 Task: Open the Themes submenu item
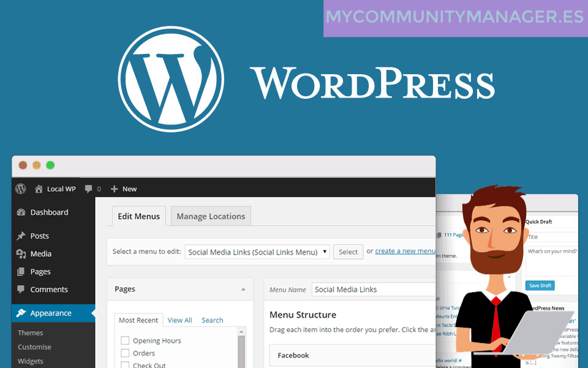[31, 332]
